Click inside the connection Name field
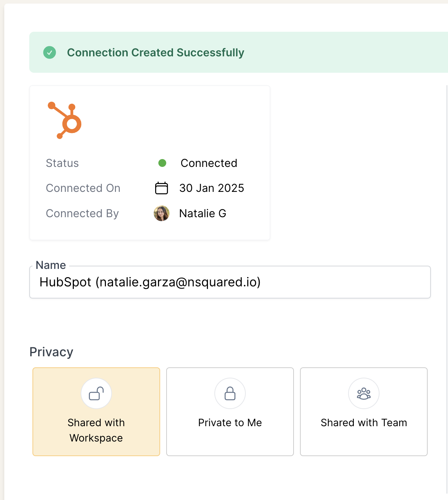Image resolution: width=448 pixels, height=500 pixels. (x=230, y=282)
